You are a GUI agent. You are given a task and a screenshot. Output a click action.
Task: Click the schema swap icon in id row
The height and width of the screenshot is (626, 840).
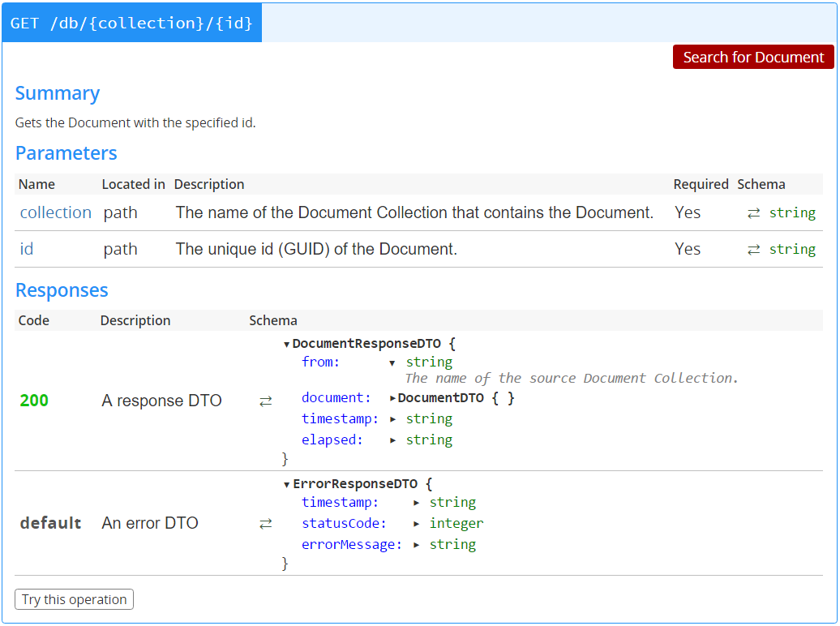pyautogui.click(x=753, y=250)
